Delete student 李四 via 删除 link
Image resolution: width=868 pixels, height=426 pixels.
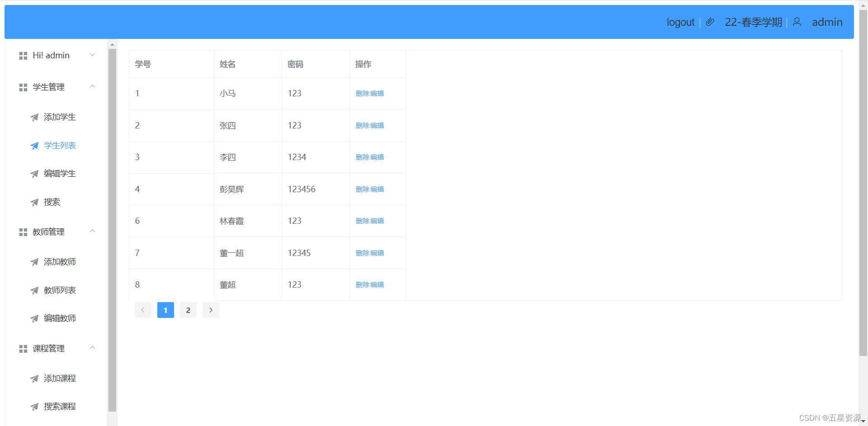point(363,157)
